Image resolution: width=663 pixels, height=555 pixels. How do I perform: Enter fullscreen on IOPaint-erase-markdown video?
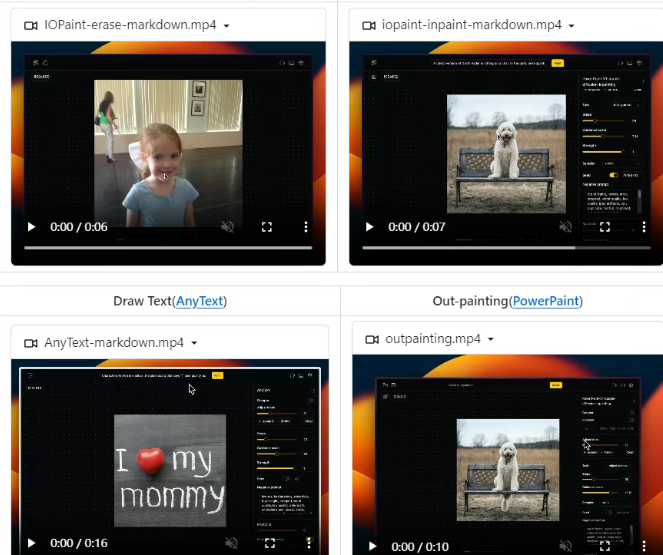[x=267, y=227]
